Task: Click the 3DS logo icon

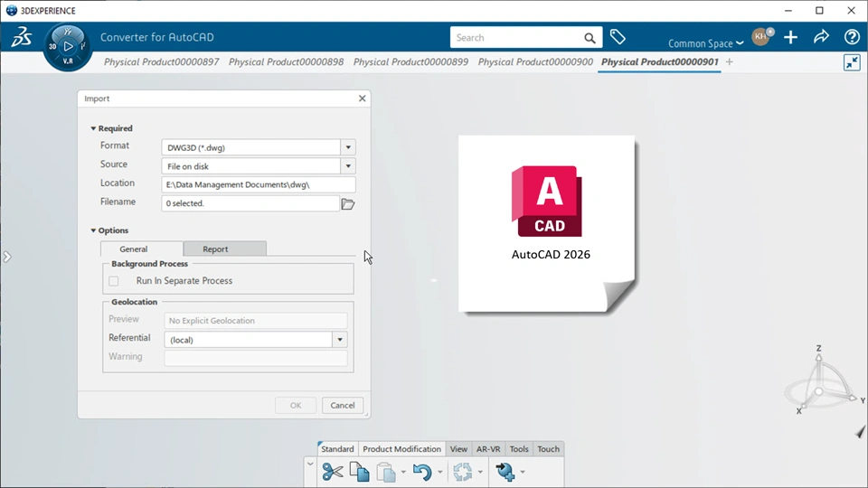Action: click(x=22, y=37)
